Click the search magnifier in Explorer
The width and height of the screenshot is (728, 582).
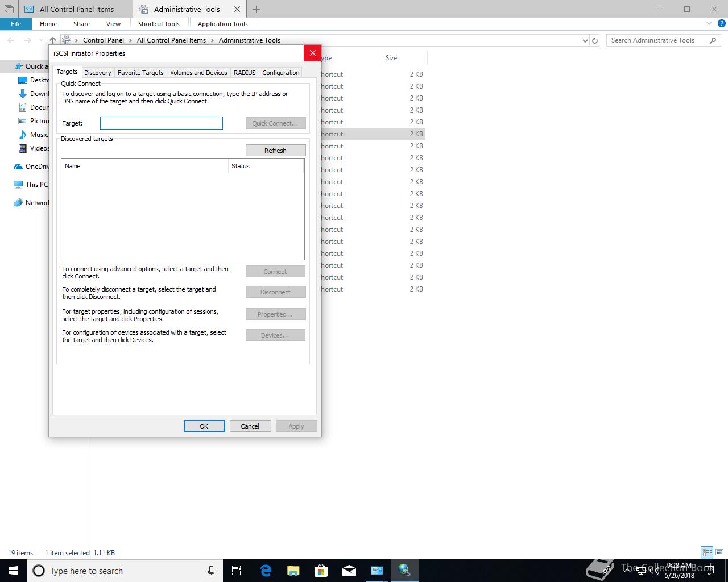tap(713, 40)
